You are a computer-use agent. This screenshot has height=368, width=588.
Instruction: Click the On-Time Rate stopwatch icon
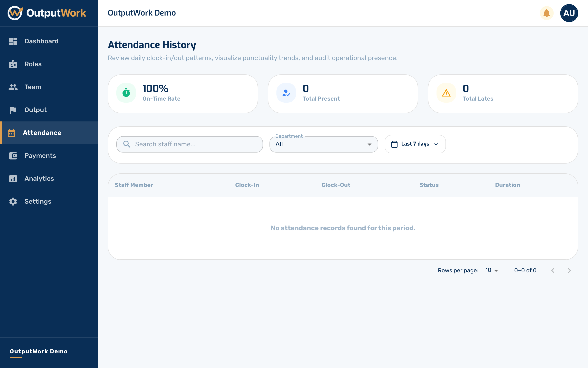point(126,93)
